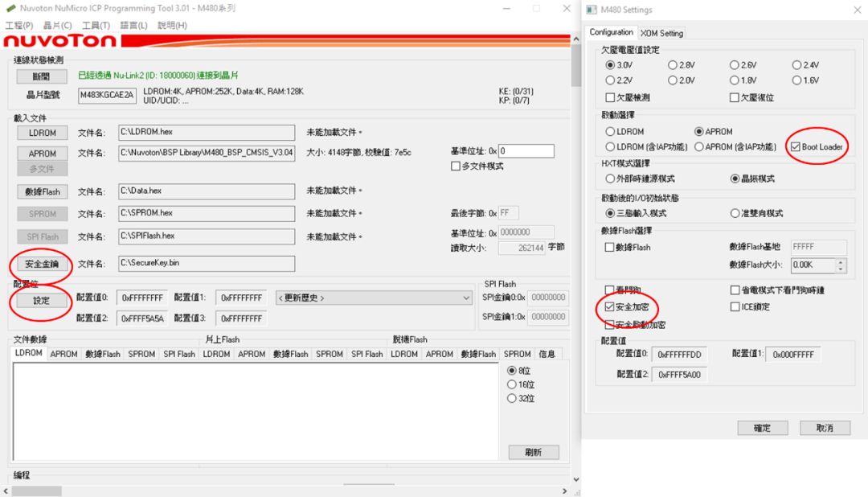The image size is (868, 497).
Task: Select the 16位 radio button
Action: coord(511,384)
